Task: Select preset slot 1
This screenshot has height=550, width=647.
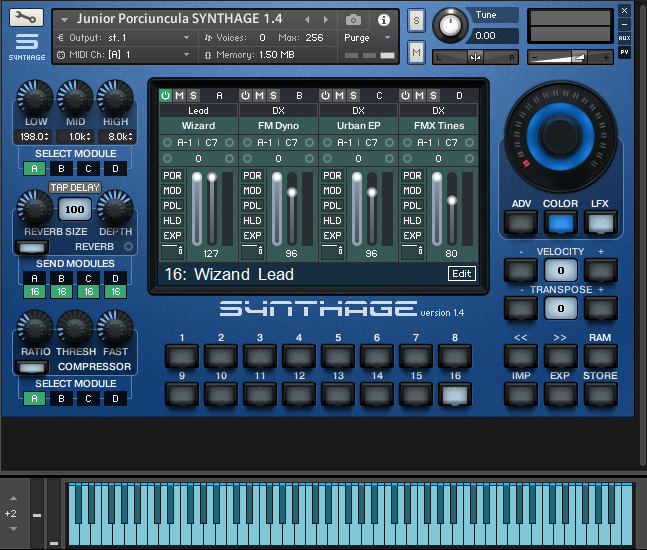Action: point(182,356)
